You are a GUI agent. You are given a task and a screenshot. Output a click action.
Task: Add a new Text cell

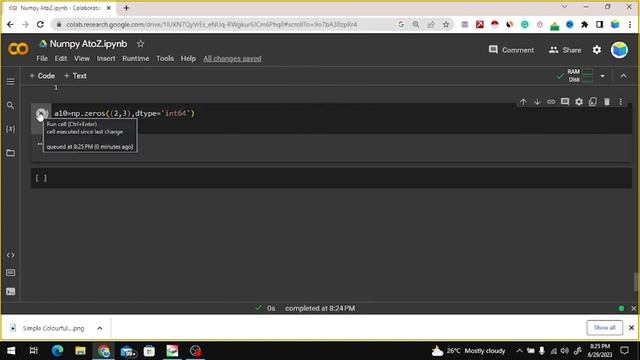pos(75,76)
